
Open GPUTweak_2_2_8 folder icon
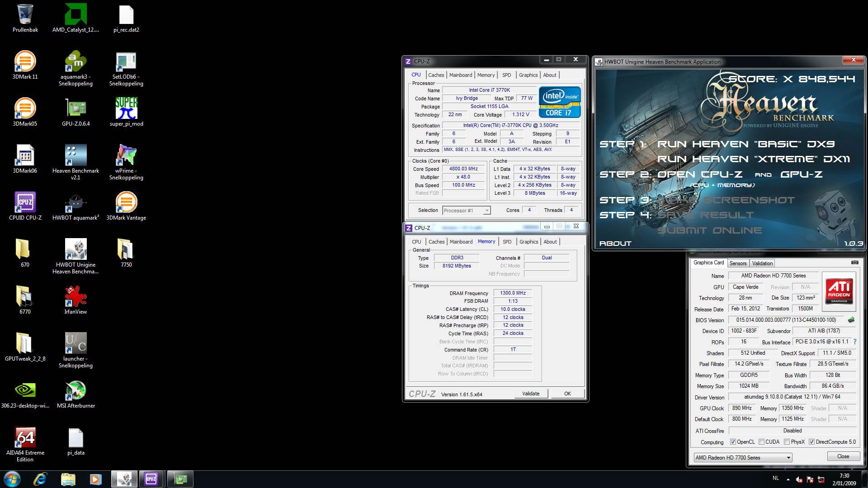pyautogui.click(x=25, y=347)
